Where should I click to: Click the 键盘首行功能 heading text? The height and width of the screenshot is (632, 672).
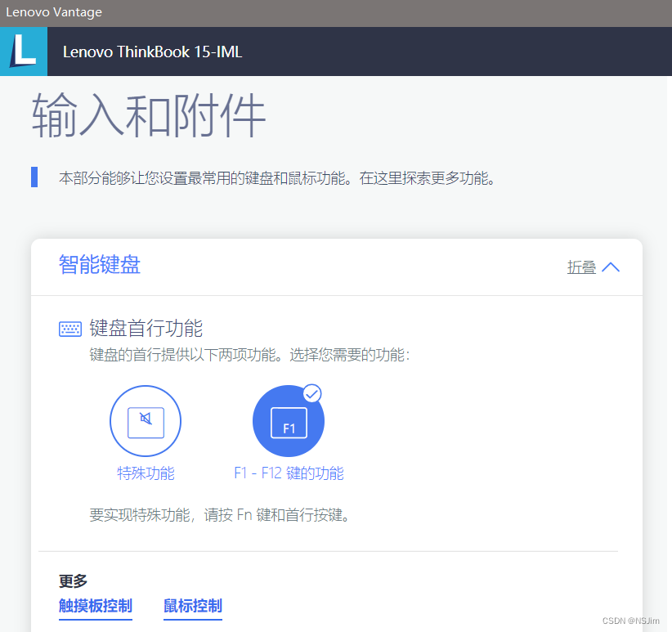pos(146,328)
